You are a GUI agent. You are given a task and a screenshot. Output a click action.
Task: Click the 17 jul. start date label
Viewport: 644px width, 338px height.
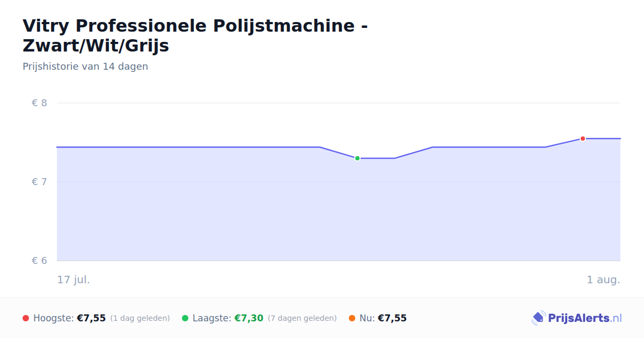pyautogui.click(x=74, y=280)
